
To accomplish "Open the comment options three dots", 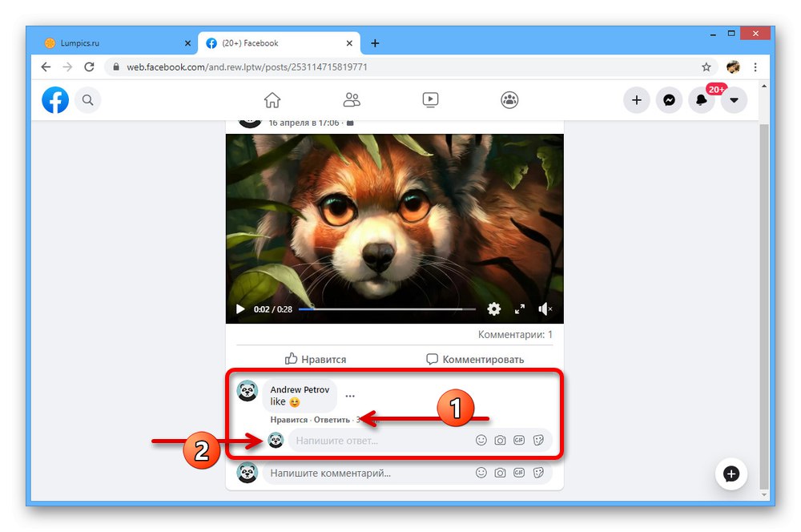I will [350, 396].
